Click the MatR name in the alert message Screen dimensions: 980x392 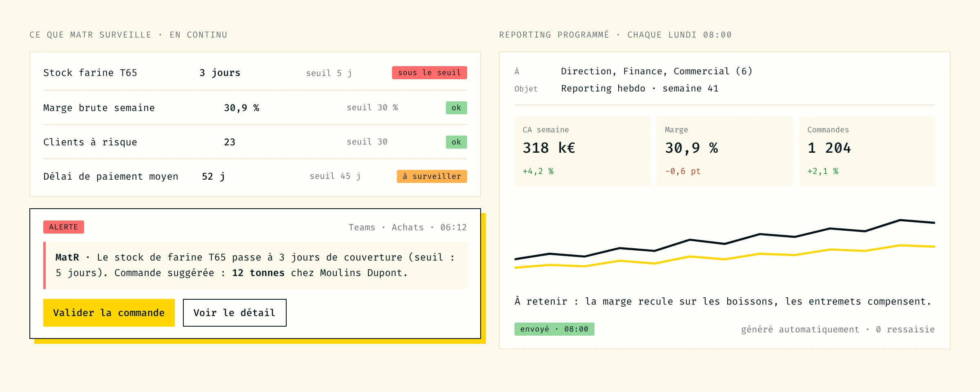click(x=67, y=257)
